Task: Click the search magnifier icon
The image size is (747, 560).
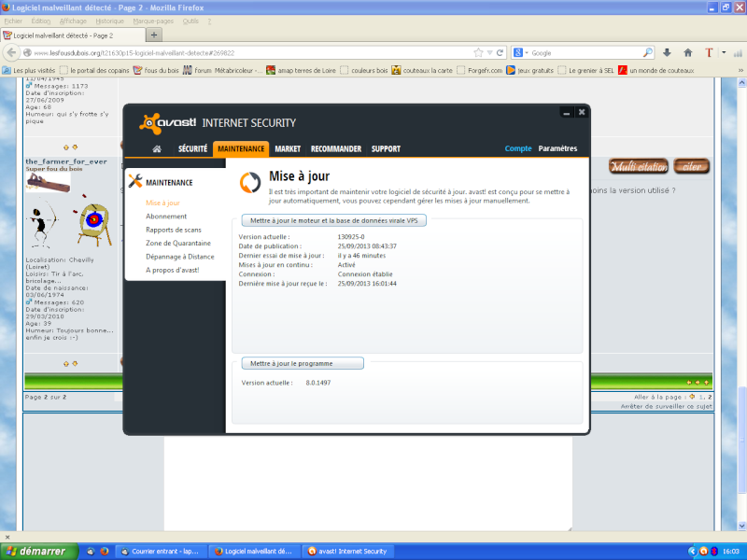Action: pos(648,53)
